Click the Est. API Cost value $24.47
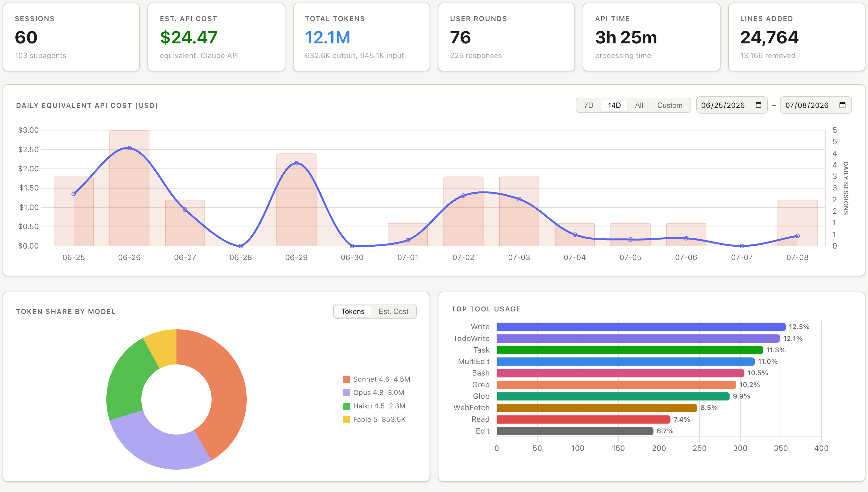868x492 pixels. 189,37
